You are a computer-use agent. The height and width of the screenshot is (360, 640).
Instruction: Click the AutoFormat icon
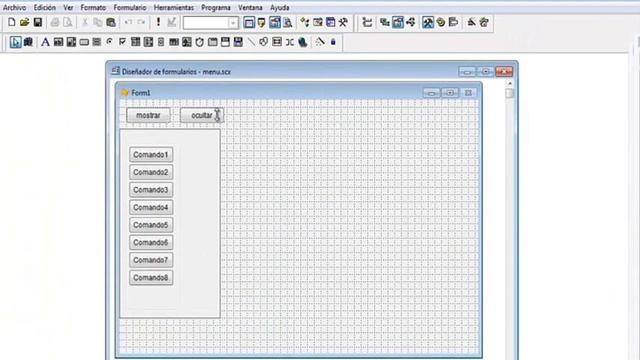pyautogui.click(x=484, y=22)
